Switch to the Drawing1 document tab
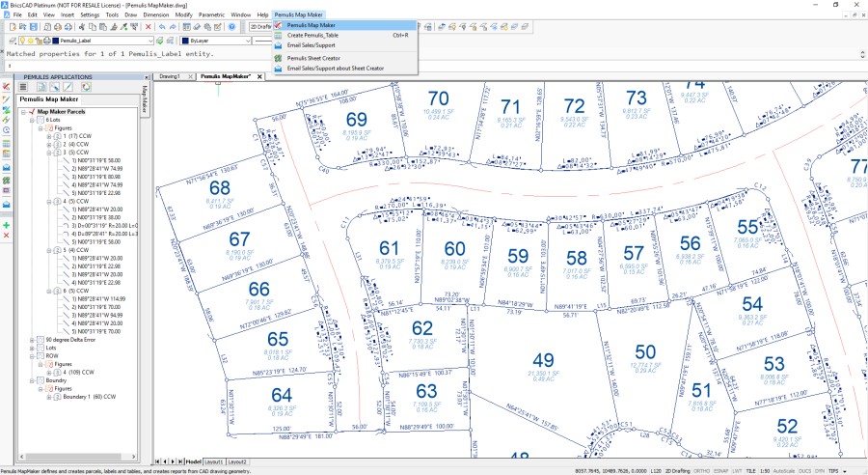The height and width of the screenshot is (475, 868). pyautogui.click(x=170, y=76)
